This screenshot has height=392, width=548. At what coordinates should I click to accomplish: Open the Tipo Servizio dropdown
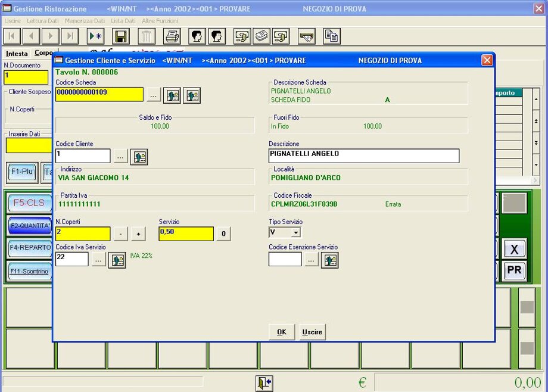click(x=295, y=233)
